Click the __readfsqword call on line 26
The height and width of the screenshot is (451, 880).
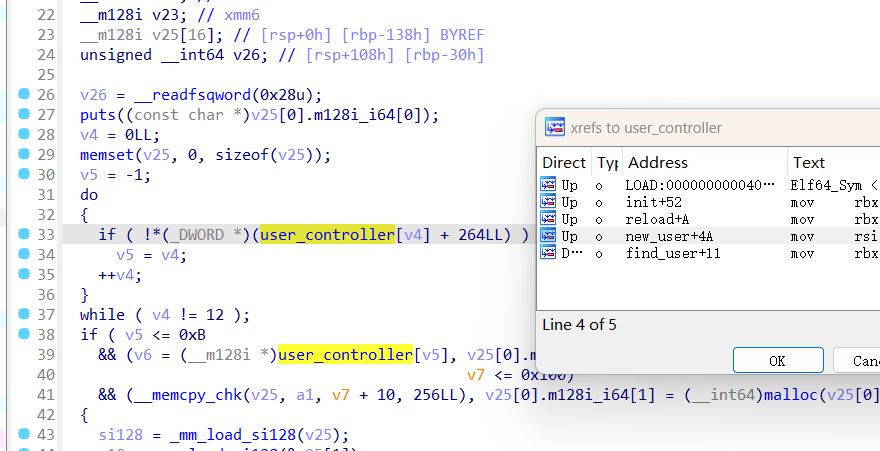189,95
